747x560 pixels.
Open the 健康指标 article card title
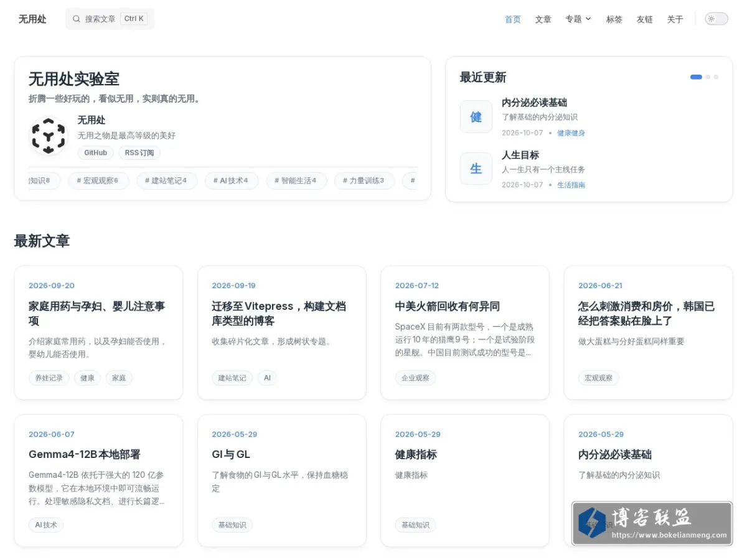pyautogui.click(x=416, y=454)
